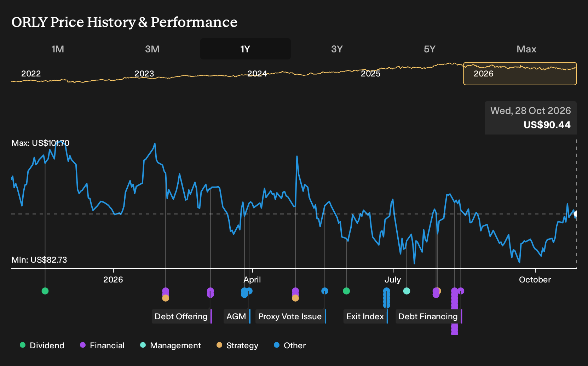
Task: Select the 1M time range tab
Action: point(58,49)
